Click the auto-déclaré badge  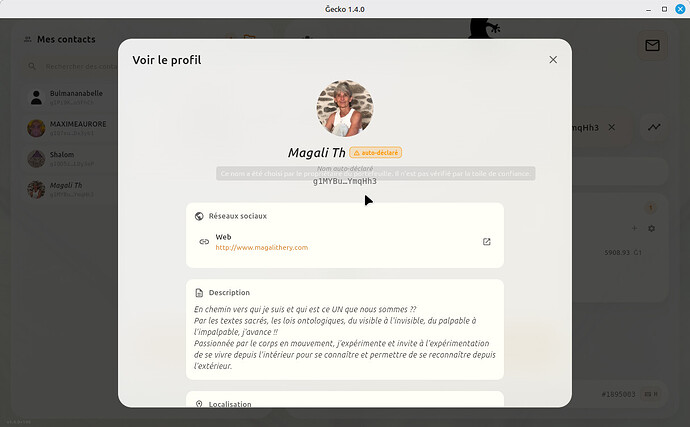coord(375,153)
